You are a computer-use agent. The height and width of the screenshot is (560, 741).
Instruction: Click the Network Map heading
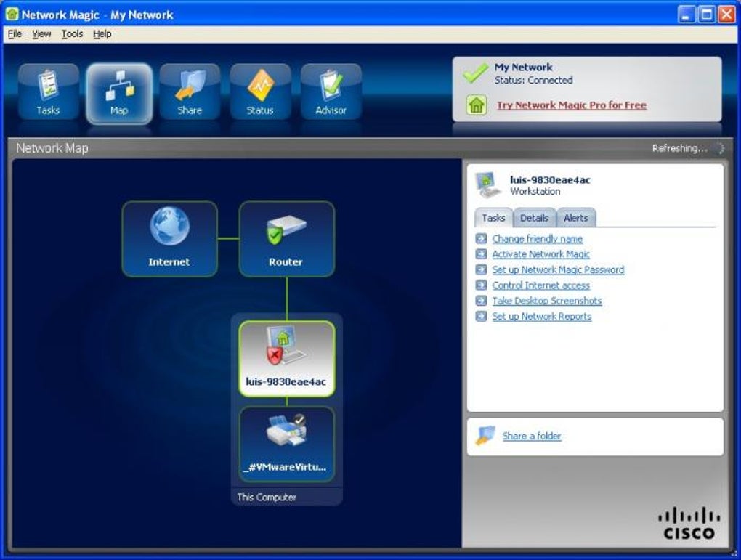[52, 148]
